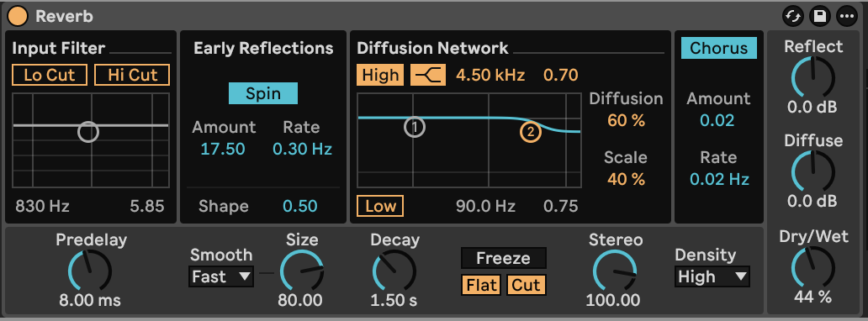868x321 pixels.
Task: Click the Decay knob
Action: pos(394,271)
